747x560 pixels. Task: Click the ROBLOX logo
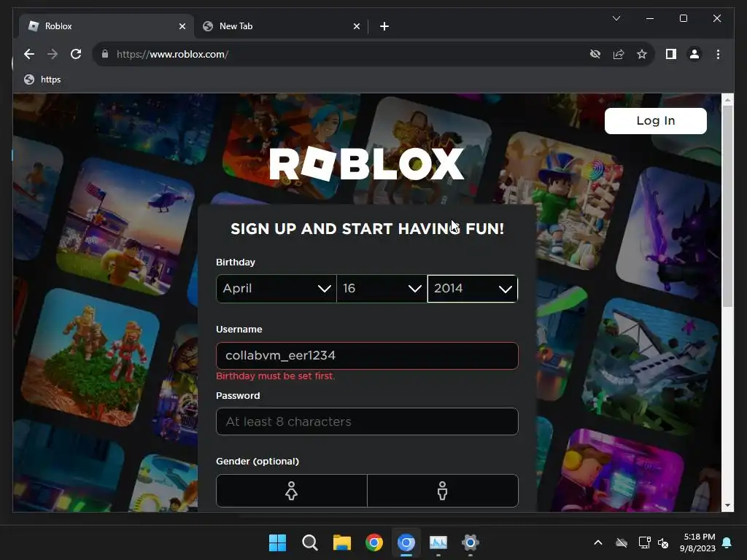click(366, 164)
